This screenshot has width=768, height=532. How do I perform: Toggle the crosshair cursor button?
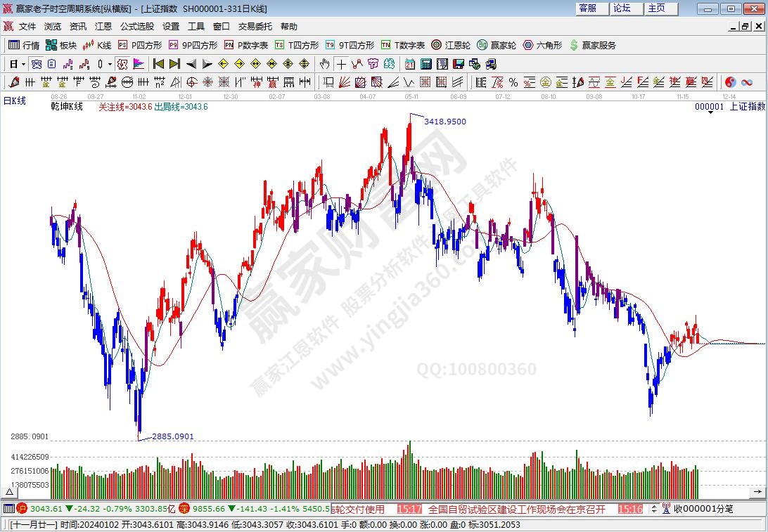[341, 64]
